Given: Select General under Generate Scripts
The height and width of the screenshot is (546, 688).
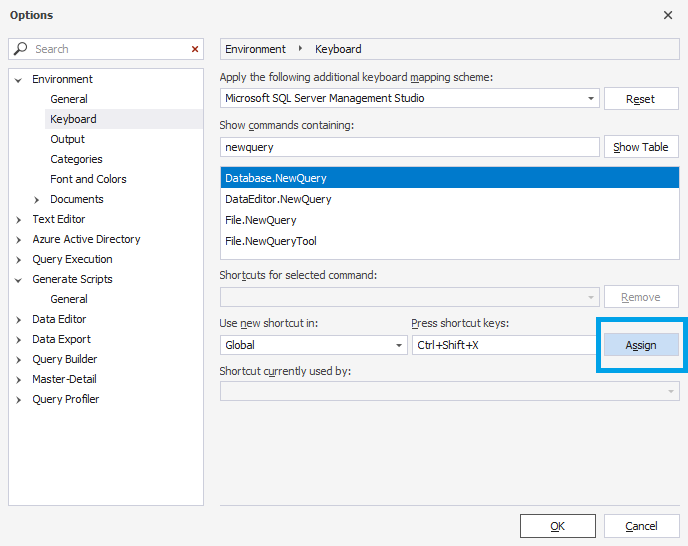Looking at the screenshot, I should pos(69,299).
